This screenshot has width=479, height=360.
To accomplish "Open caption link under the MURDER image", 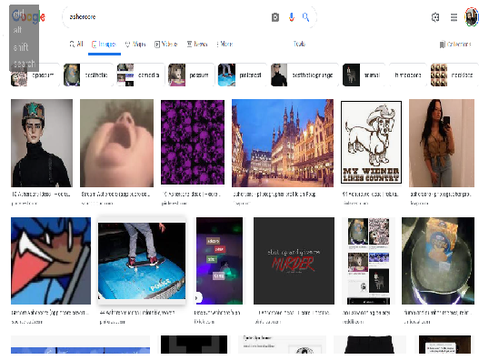I will point(294,313).
